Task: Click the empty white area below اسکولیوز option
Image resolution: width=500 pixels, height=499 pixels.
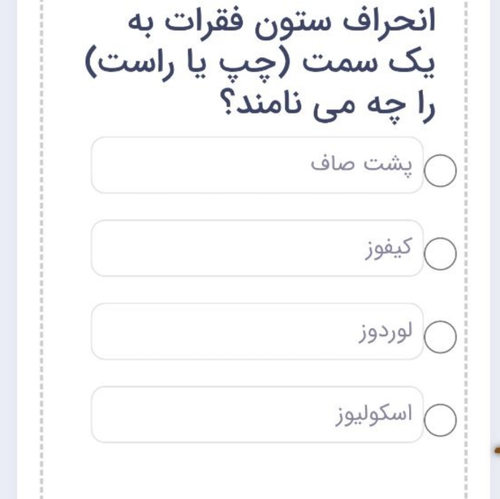Action: pyautogui.click(x=253, y=472)
